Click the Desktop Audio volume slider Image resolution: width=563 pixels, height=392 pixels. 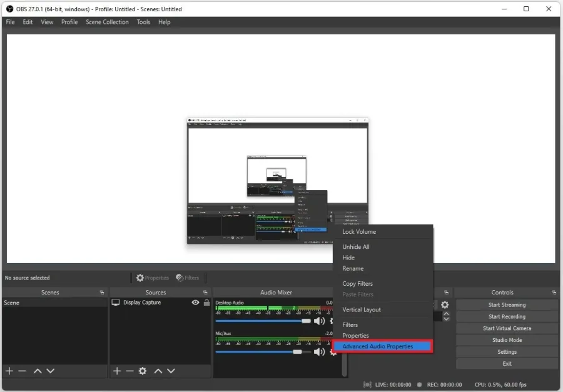click(x=263, y=321)
